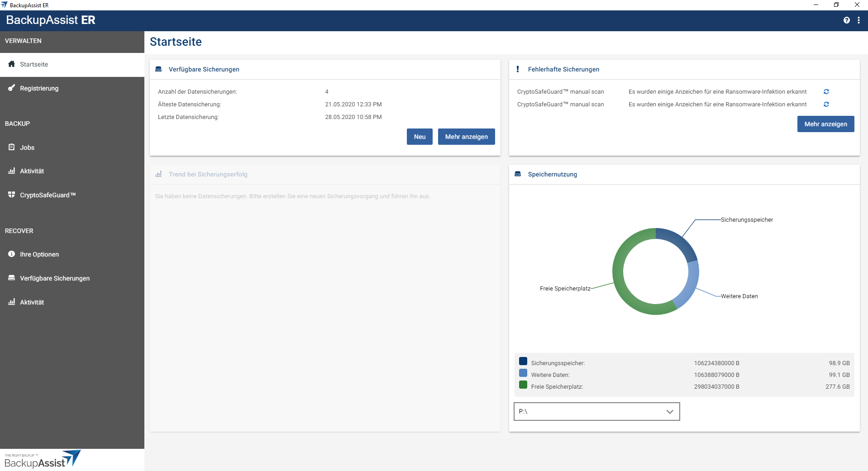
Task: Go to the Registrierung page
Action: 72,88
